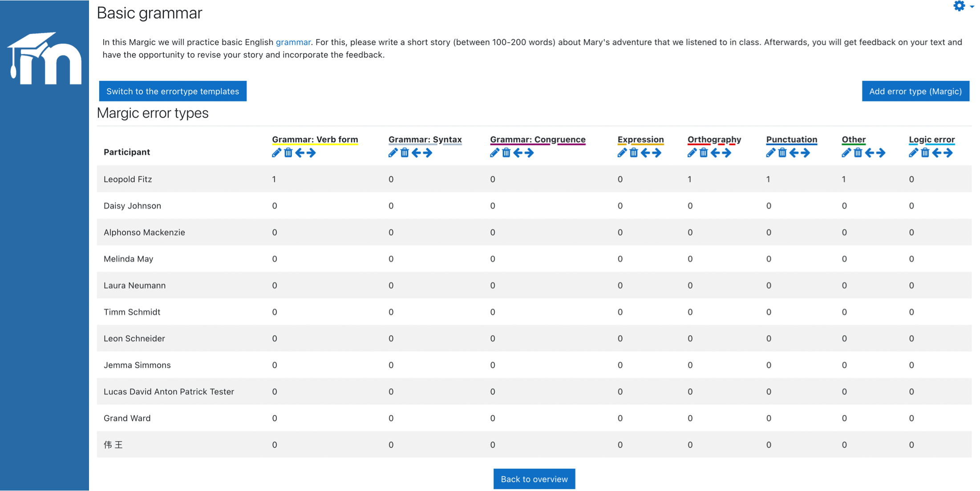980x491 pixels.
Task: Move Expression column to the left
Action: pyautogui.click(x=645, y=153)
